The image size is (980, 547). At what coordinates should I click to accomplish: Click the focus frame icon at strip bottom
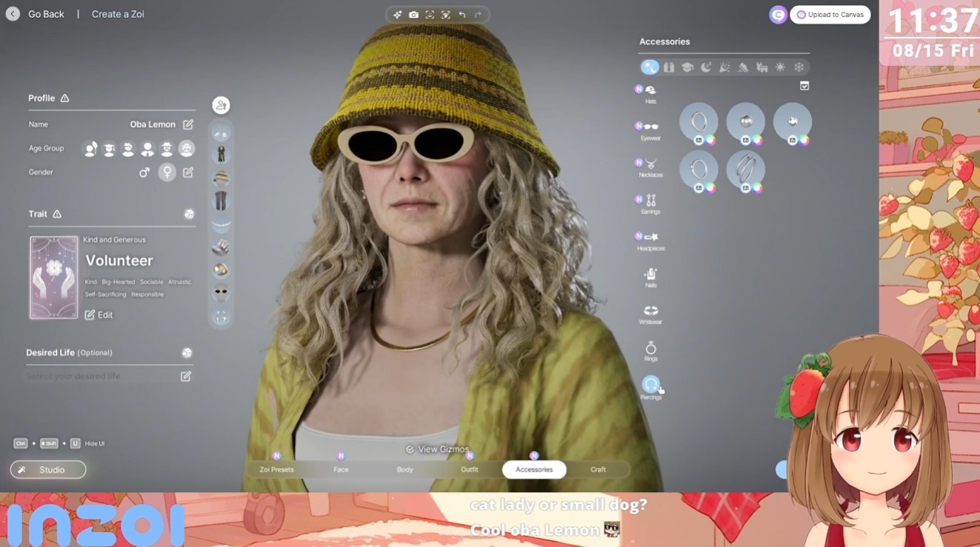(x=221, y=316)
